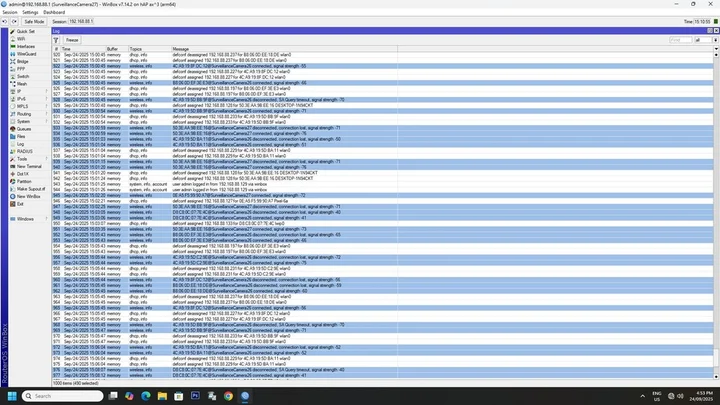Open New WinBox from sidebar

coord(28,197)
